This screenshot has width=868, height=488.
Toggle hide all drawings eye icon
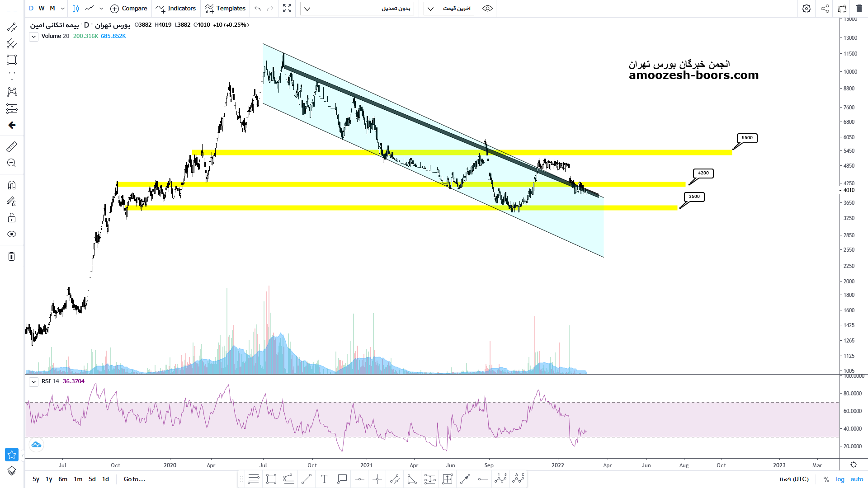12,234
